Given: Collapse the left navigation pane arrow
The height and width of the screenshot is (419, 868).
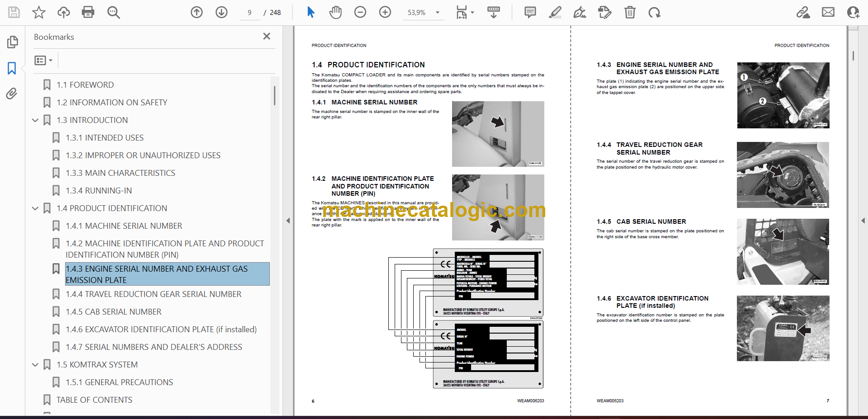Looking at the screenshot, I should [288, 221].
